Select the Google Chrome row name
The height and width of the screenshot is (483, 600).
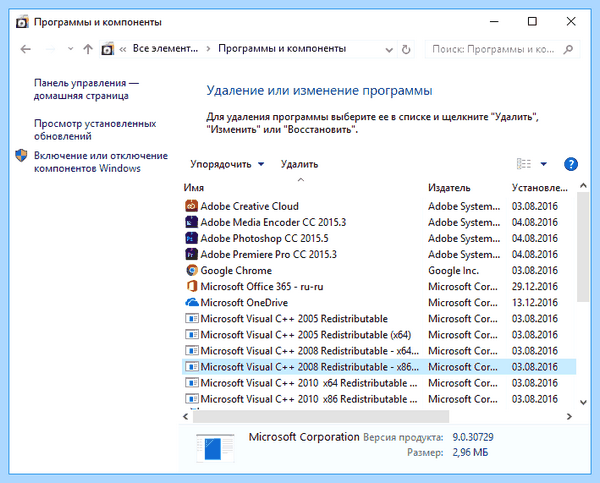(236, 271)
